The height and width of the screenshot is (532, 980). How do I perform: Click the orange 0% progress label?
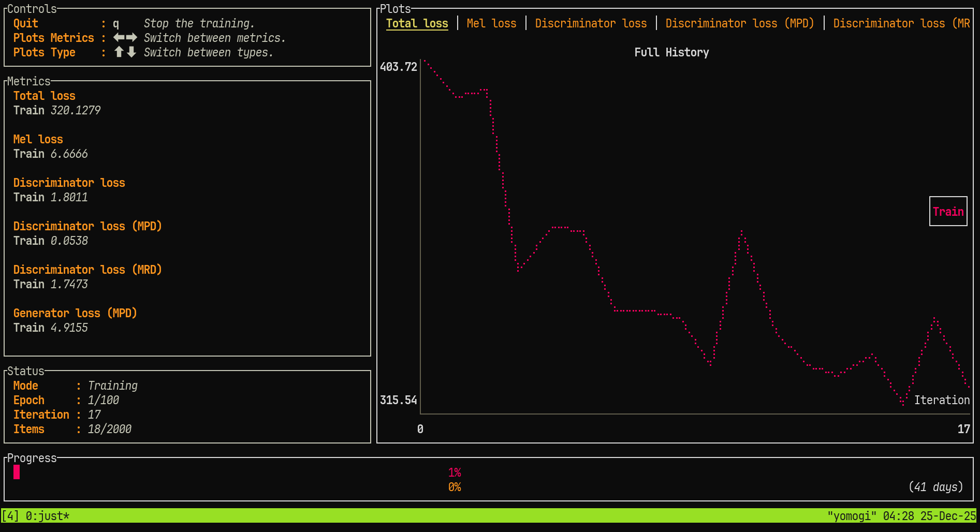tap(455, 487)
